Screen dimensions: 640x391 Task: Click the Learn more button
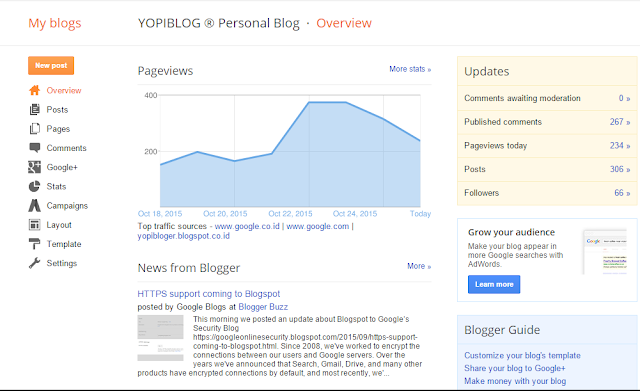(x=494, y=284)
